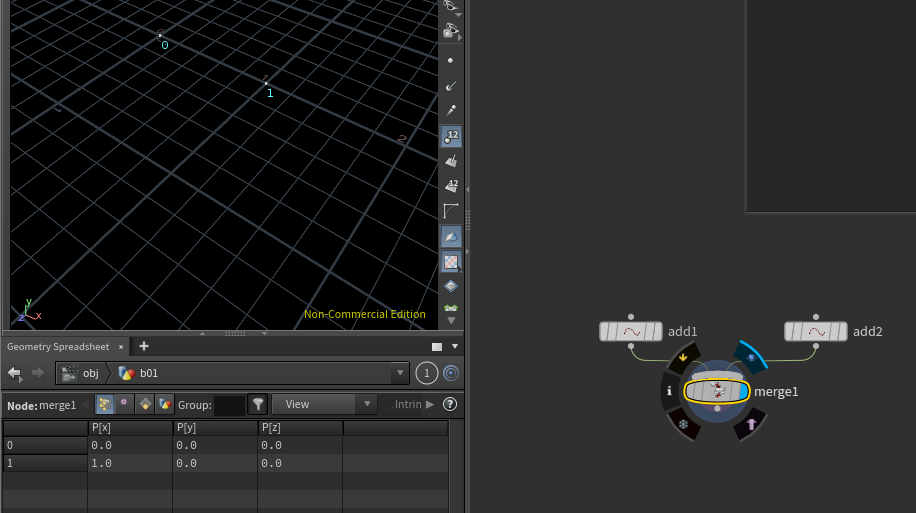Image resolution: width=916 pixels, height=513 pixels.
Task: Click the camera view icon at top of toolbar
Action: 450,31
